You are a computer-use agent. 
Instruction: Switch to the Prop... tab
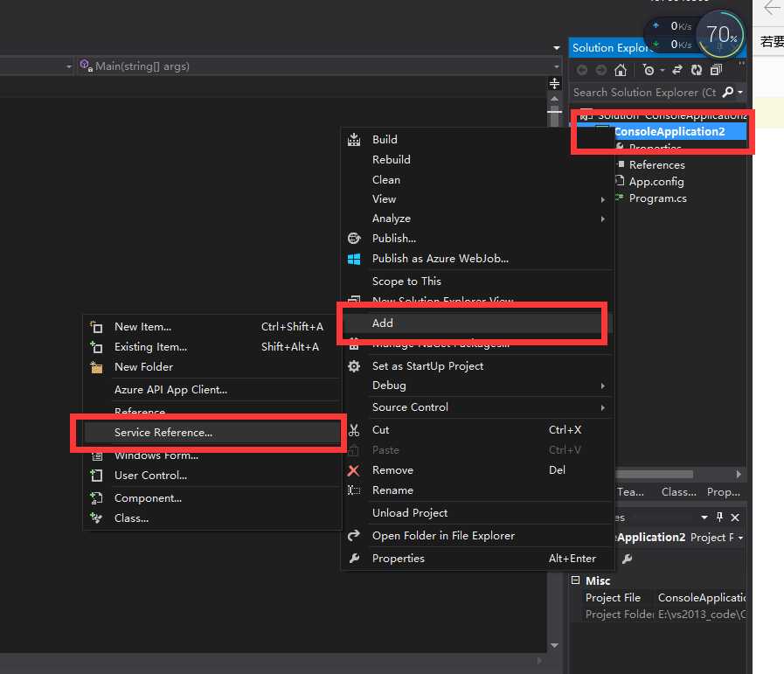(723, 492)
